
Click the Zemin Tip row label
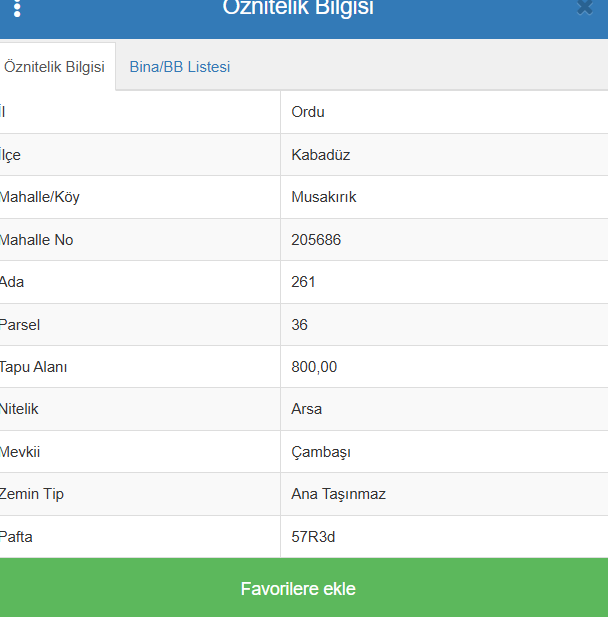coord(32,494)
